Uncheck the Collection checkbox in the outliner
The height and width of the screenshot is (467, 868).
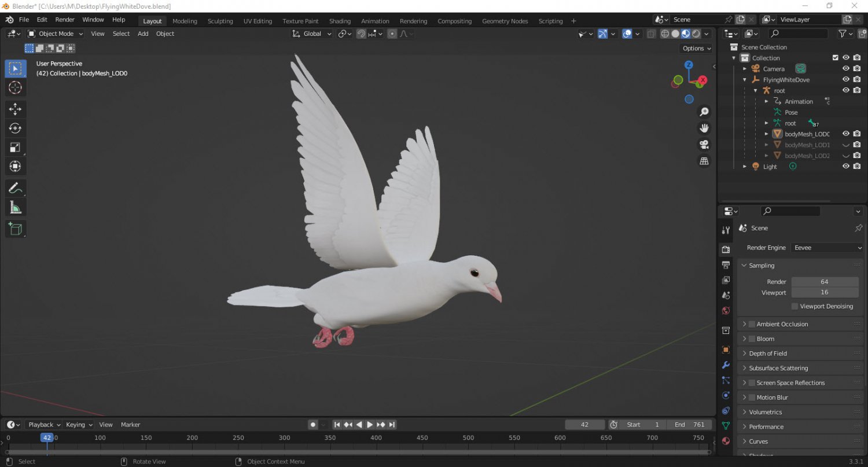(835, 57)
